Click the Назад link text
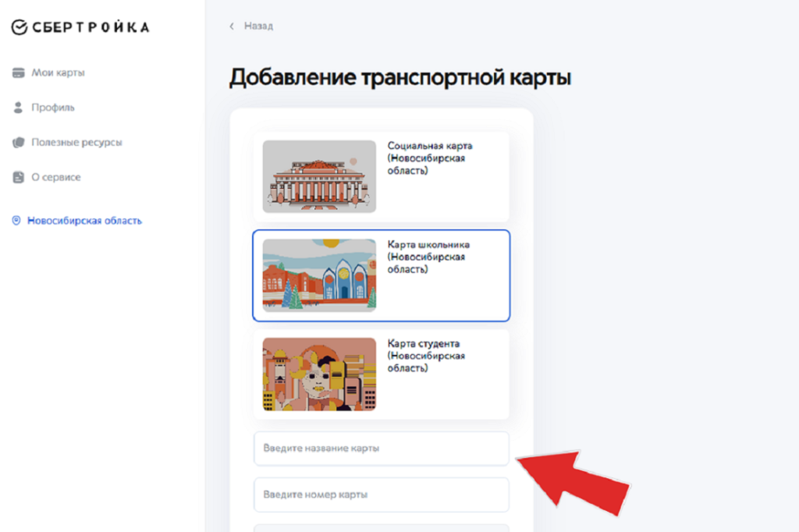This screenshot has width=799, height=532. tap(258, 27)
